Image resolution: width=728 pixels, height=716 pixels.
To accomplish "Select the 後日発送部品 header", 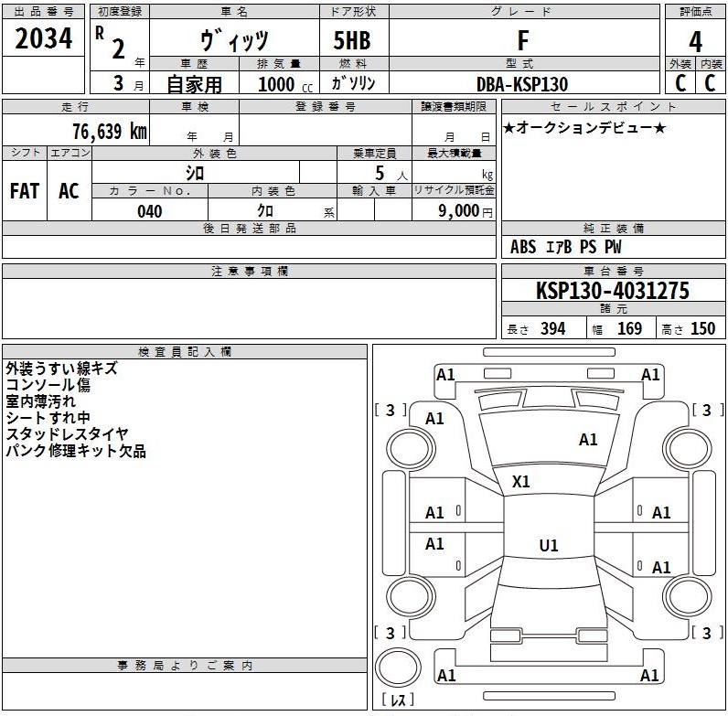I will [x=250, y=228].
